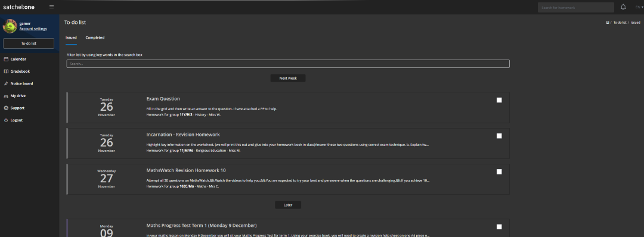Open MathsWatch Revision Homework 10 title
This screenshot has width=644, height=237.
tap(186, 170)
